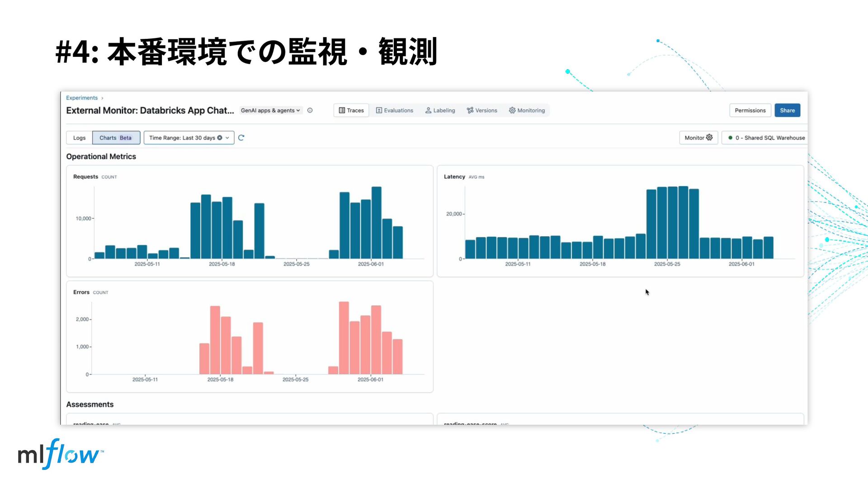The width and height of the screenshot is (868, 488).
Task: Click the Permissions button
Action: pyautogui.click(x=750, y=110)
